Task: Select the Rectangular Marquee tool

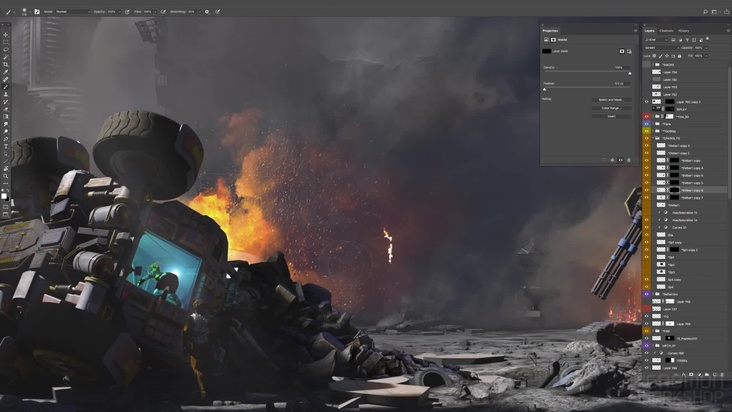Action: click(x=6, y=42)
